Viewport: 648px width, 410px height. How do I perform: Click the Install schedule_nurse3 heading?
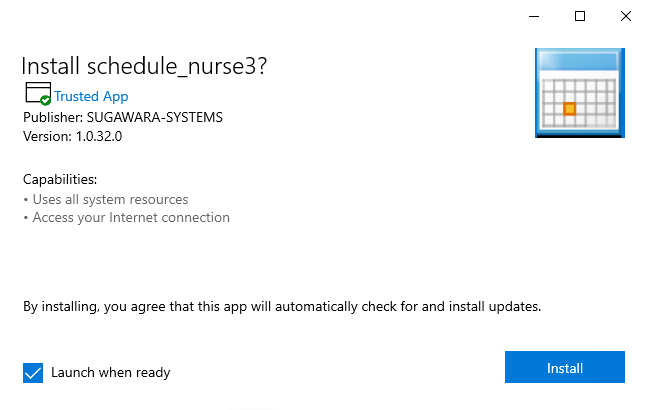click(145, 66)
